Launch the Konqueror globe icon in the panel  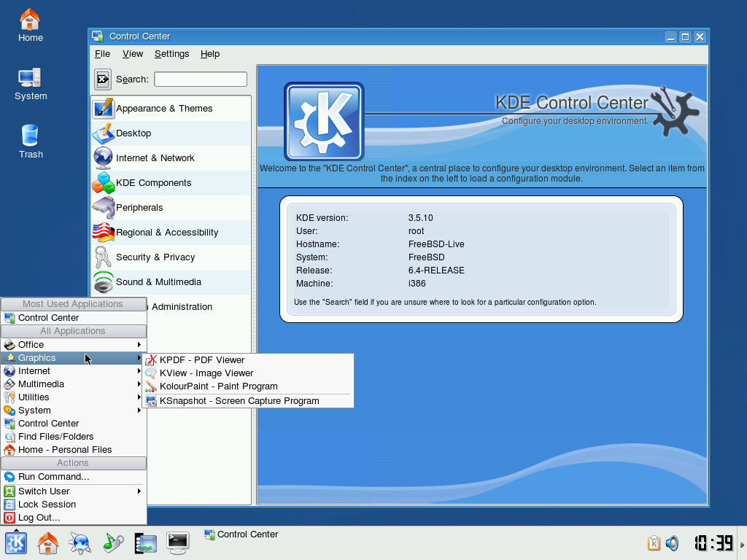[80, 542]
